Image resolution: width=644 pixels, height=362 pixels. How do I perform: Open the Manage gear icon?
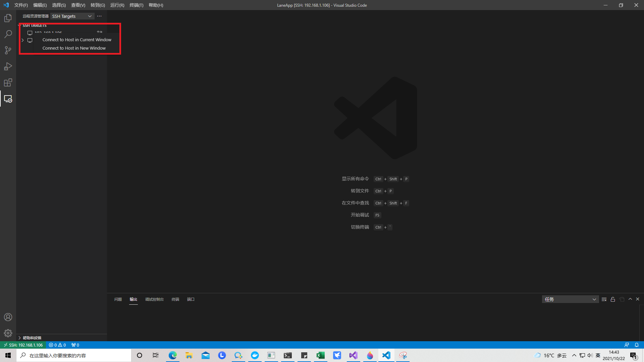click(8, 333)
